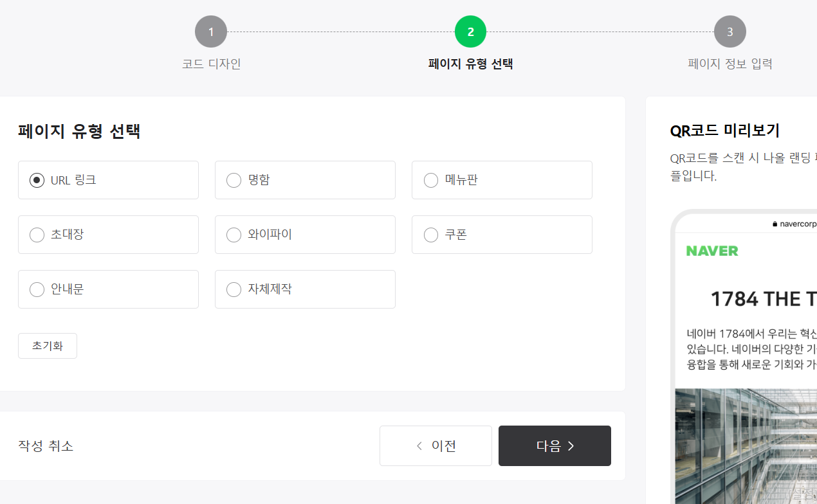Choose the 메뉴판 page type
817x504 pixels.
(430, 180)
